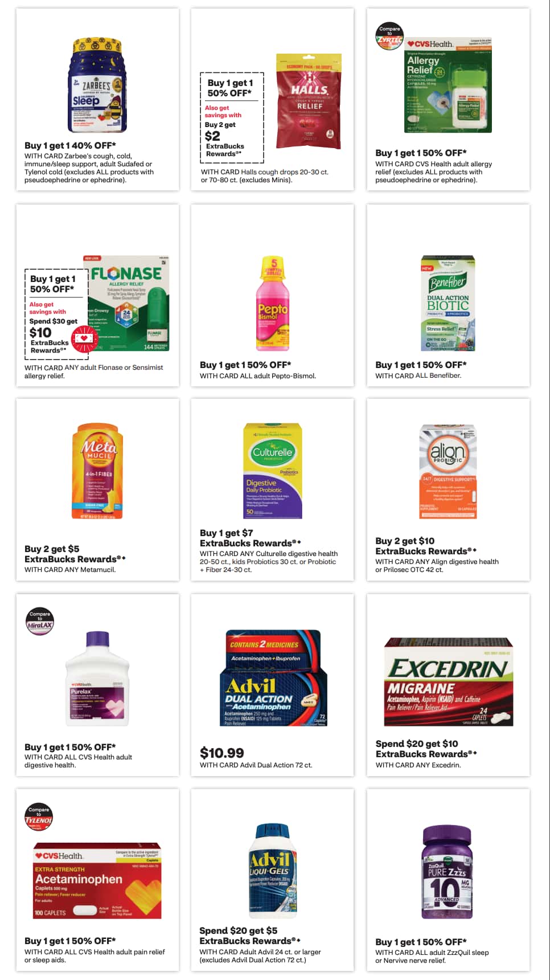Open the Advil Dual Action product image
Viewport: 550px width, 980px height.
tap(273, 678)
